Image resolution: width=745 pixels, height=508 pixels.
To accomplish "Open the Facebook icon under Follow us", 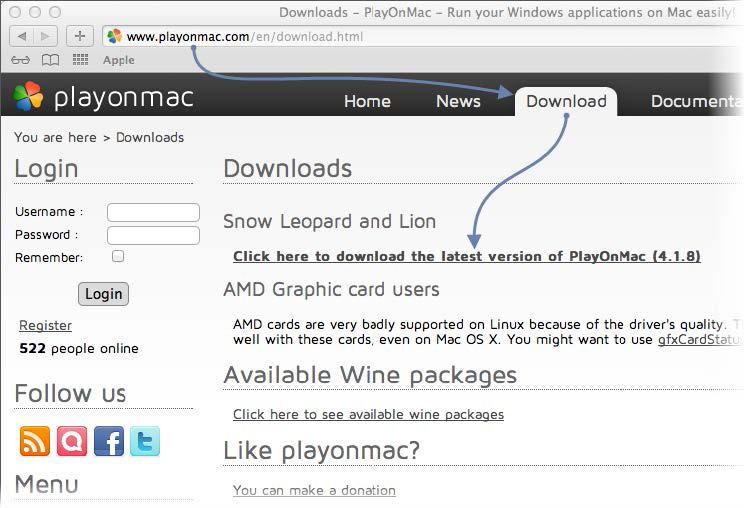I will [109, 441].
